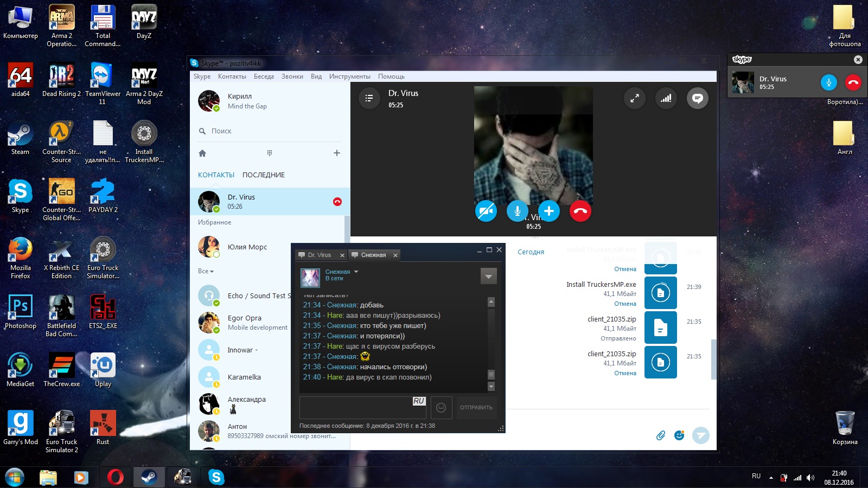The image size is (868, 488).
Task: Toggle chat bubble in call window
Action: click(698, 98)
